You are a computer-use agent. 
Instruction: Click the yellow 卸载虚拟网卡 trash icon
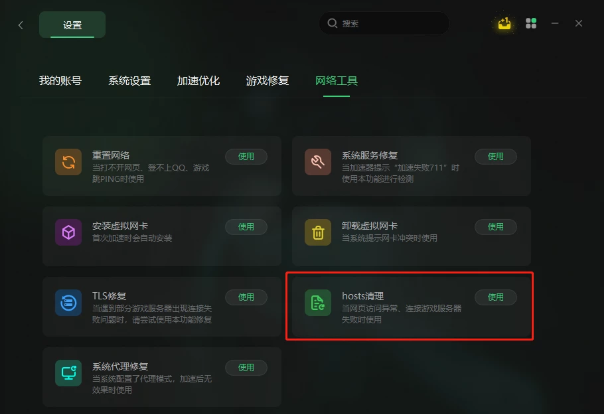(318, 232)
